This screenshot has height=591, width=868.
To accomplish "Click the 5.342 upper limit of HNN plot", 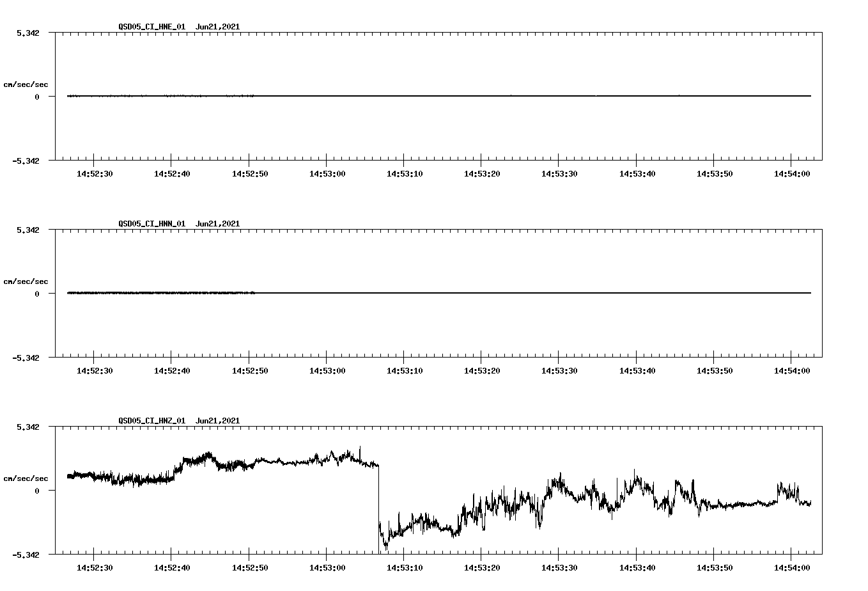I will click(28, 230).
